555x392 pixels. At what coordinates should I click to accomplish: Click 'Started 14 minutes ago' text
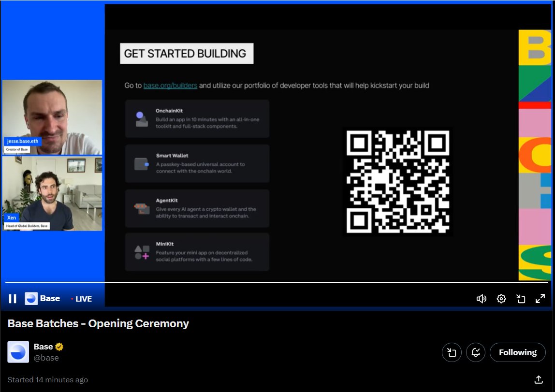pyautogui.click(x=48, y=379)
